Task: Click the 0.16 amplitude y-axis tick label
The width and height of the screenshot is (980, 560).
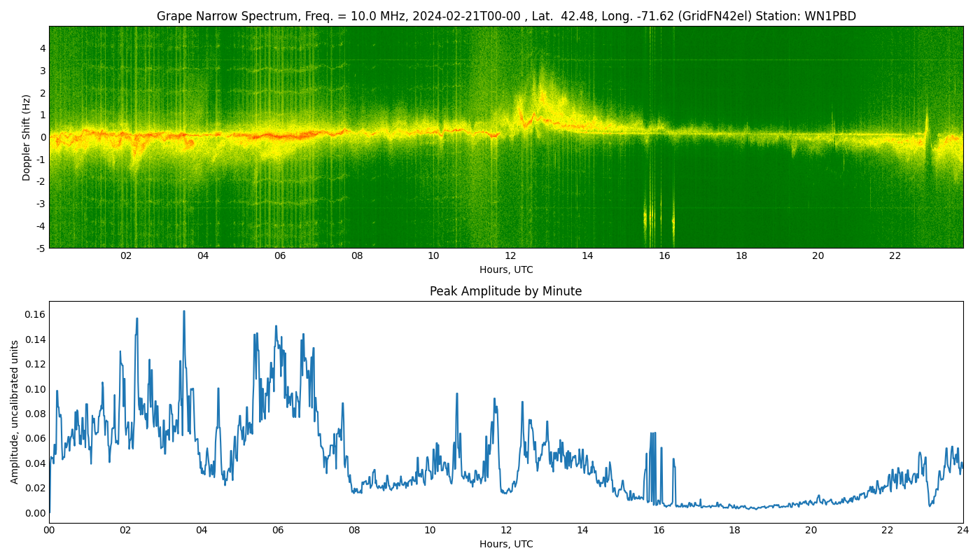Action: tap(34, 314)
